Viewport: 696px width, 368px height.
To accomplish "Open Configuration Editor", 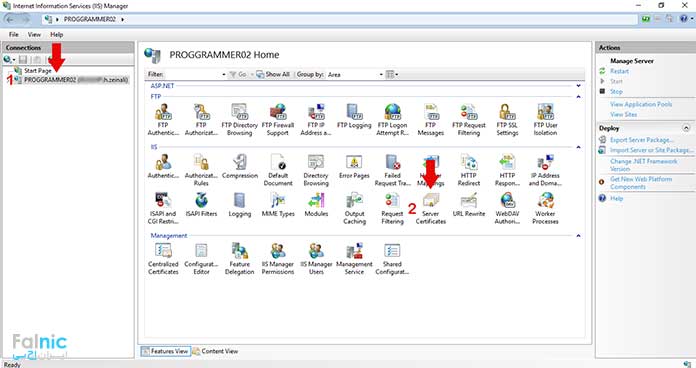I will coord(201,258).
